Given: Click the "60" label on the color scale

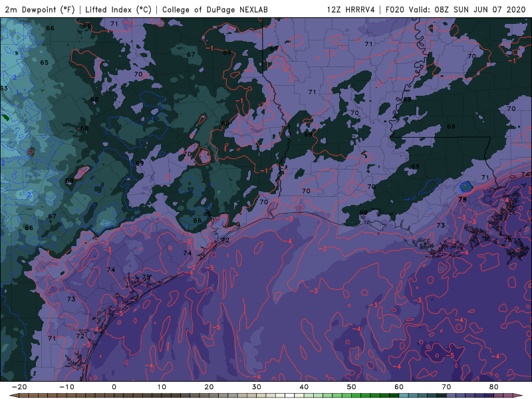Looking at the screenshot, I should pyautogui.click(x=399, y=387).
